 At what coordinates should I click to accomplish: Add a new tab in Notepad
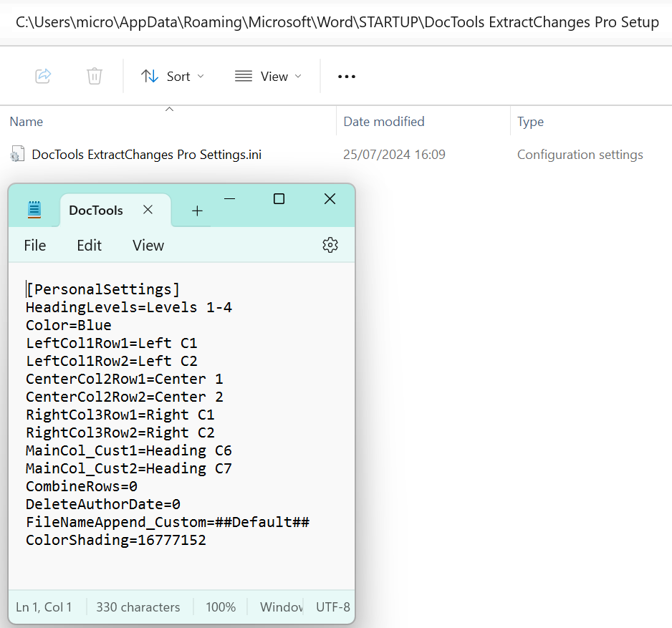click(x=197, y=211)
